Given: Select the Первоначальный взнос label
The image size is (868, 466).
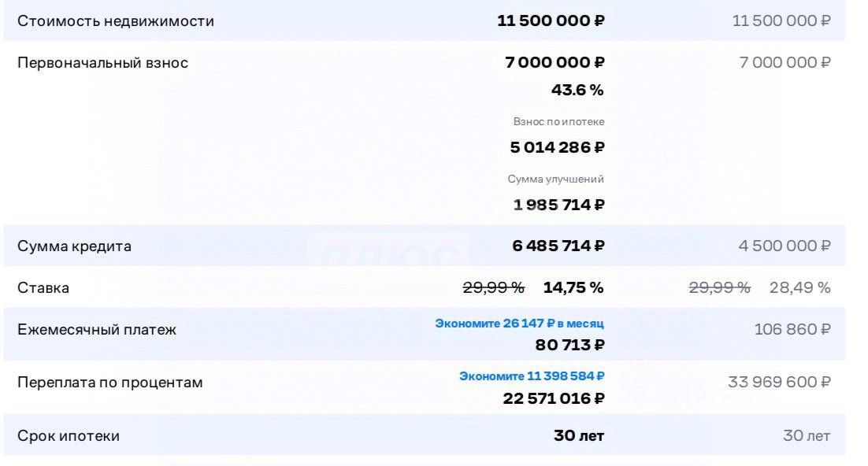Looking at the screenshot, I should pyautogui.click(x=103, y=63).
